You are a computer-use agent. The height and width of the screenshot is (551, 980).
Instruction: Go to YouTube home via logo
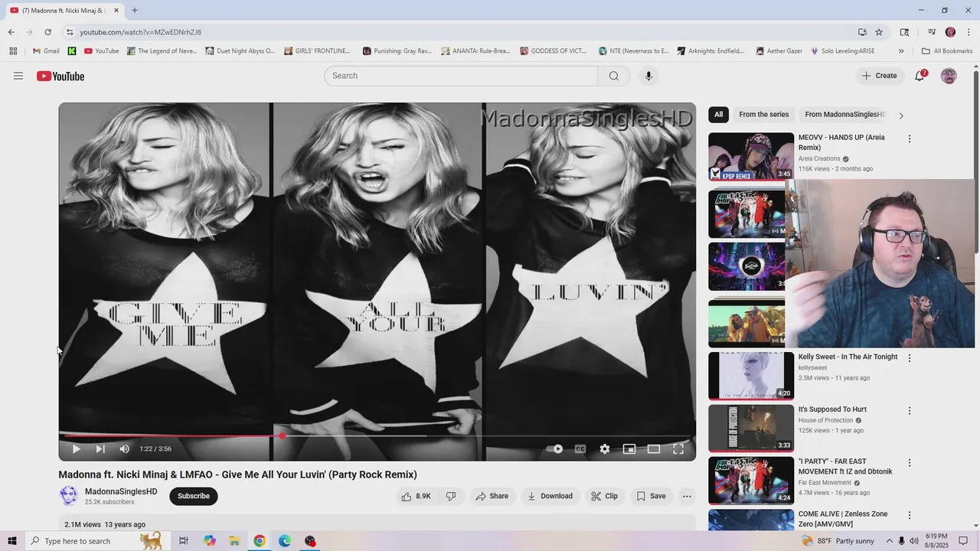[60, 76]
